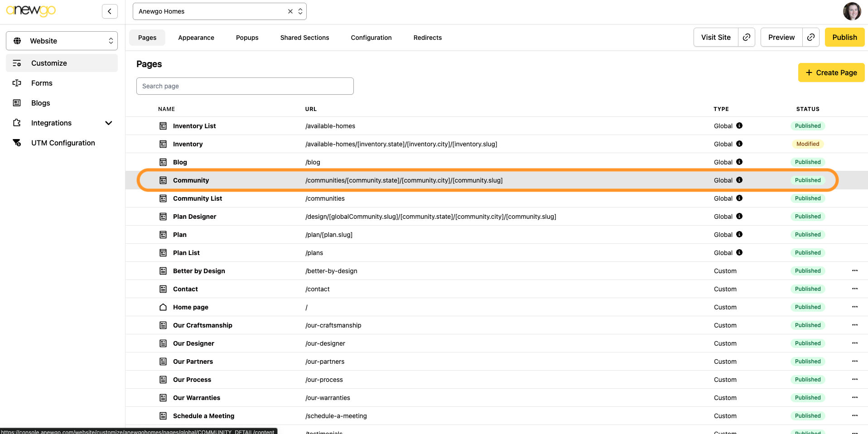Image resolution: width=868 pixels, height=434 pixels.
Task: Open the Anewgo Homes site selector
Action: tap(219, 11)
